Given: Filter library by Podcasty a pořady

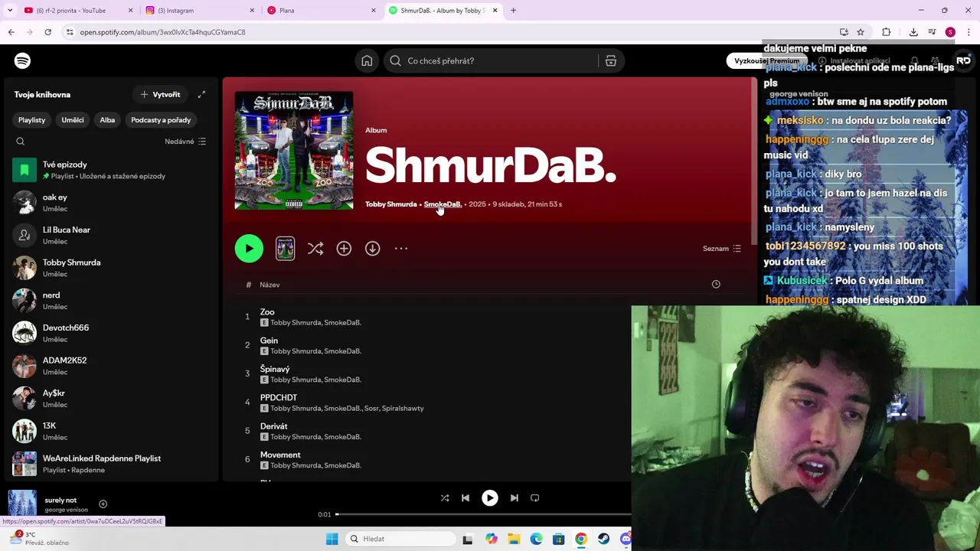Looking at the screenshot, I should click(161, 119).
